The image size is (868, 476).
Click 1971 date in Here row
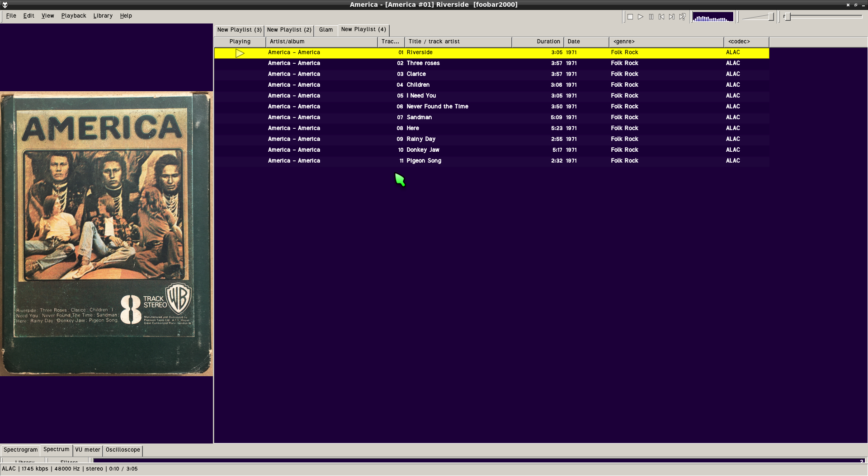tap(571, 128)
